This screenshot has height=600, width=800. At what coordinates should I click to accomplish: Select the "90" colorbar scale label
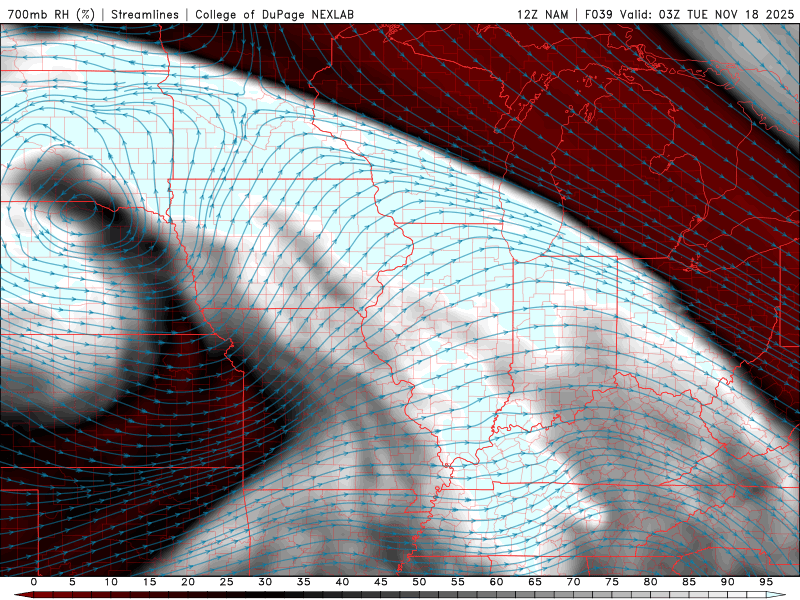click(727, 582)
